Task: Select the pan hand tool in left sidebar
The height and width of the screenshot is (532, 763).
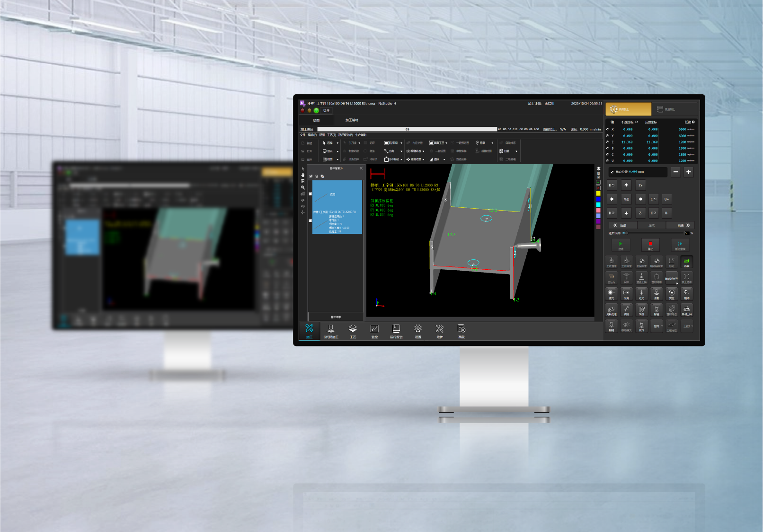Action: pos(303,175)
